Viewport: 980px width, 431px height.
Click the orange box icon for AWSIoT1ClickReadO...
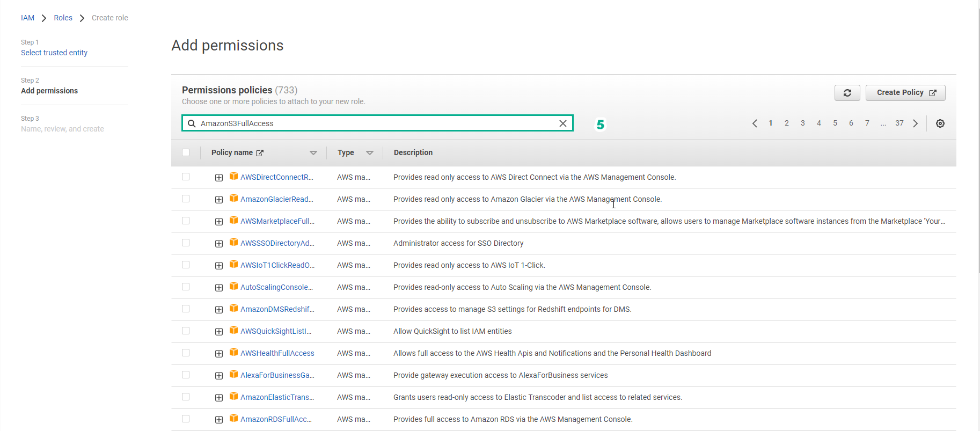click(233, 264)
